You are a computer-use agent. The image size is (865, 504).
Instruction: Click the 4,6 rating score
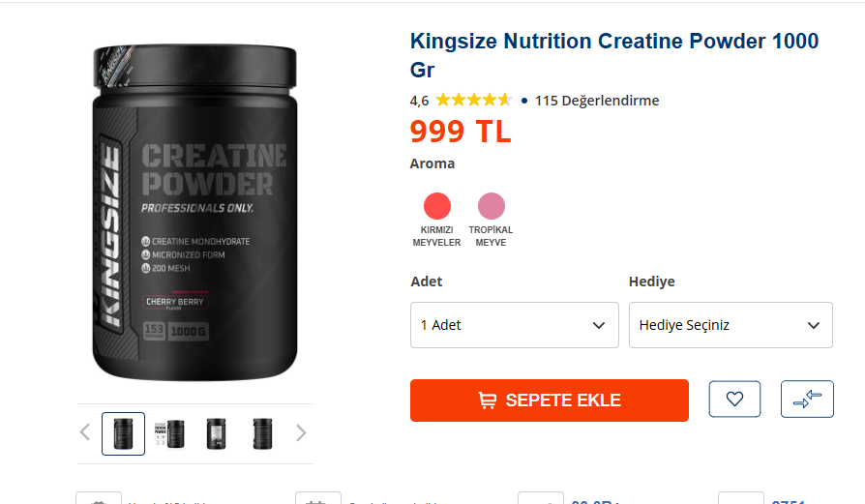pos(419,101)
